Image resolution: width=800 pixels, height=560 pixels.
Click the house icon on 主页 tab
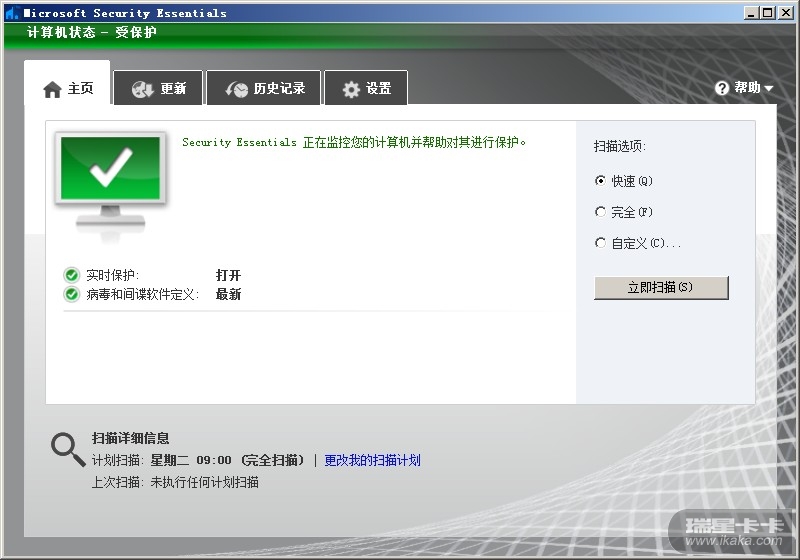click(x=52, y=89)
